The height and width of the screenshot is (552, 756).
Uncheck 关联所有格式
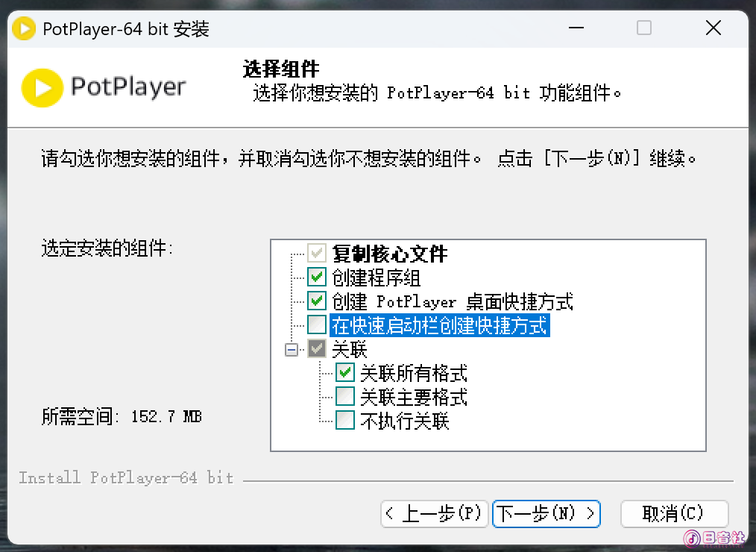[x=344, y=373]
